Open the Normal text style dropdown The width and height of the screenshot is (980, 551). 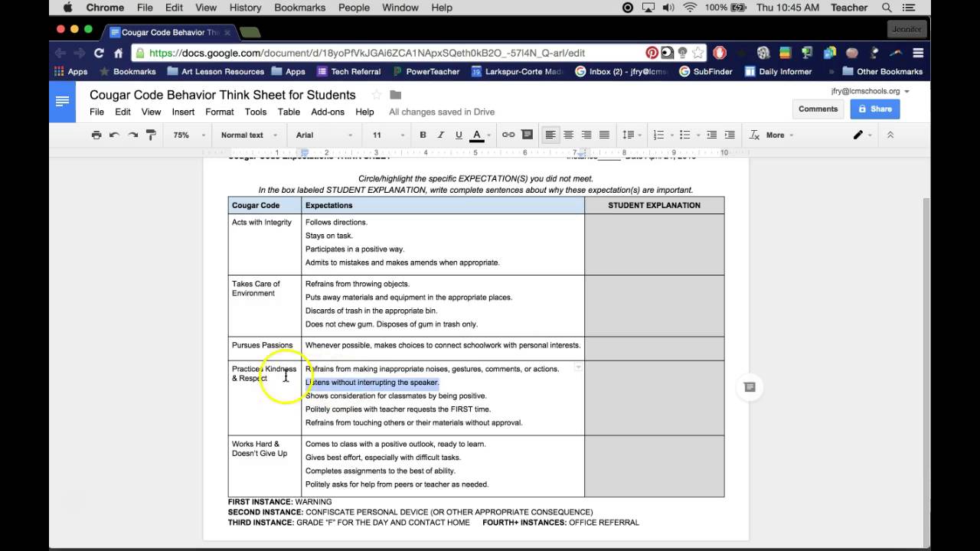coord(247,135)
